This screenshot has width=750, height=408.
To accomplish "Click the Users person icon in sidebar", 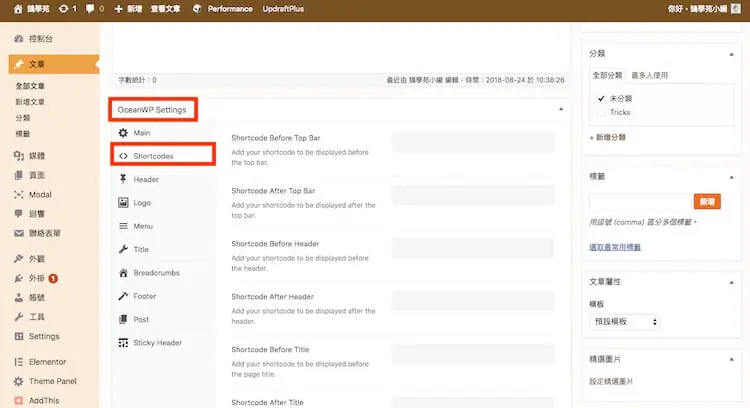I will pos(19,298).
